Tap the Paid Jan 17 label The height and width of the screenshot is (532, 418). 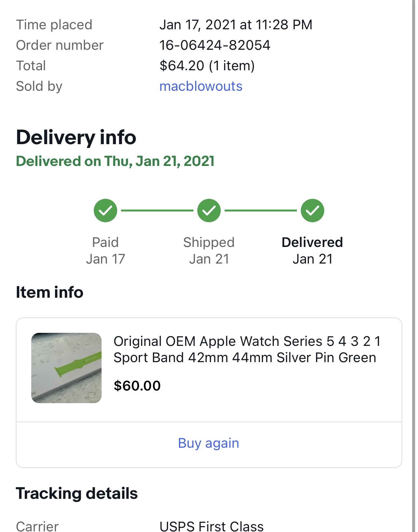tap(105, 251)
